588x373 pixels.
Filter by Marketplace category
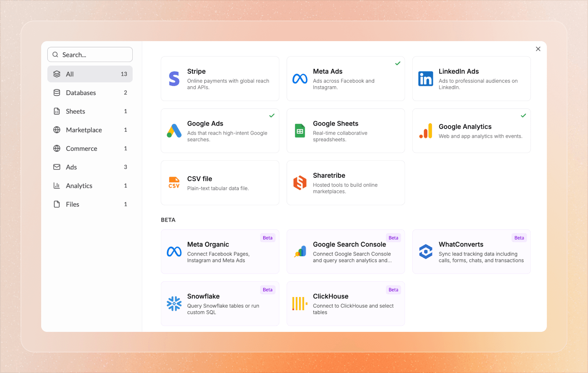pos(90,130)
